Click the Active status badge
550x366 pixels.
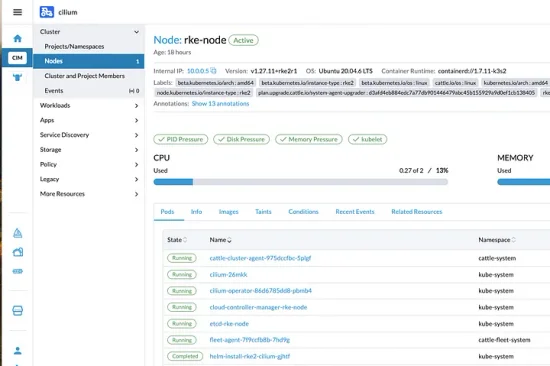click(x=243, y=40)
